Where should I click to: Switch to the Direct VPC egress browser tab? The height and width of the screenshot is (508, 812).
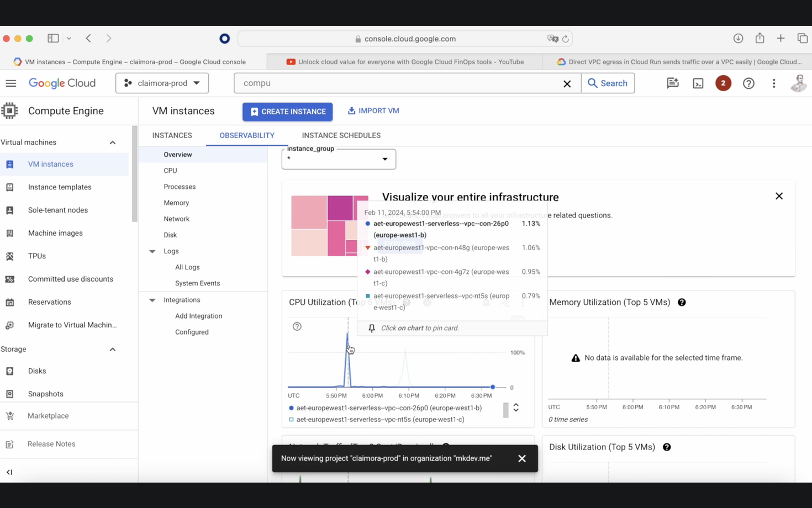pos(678,62)
